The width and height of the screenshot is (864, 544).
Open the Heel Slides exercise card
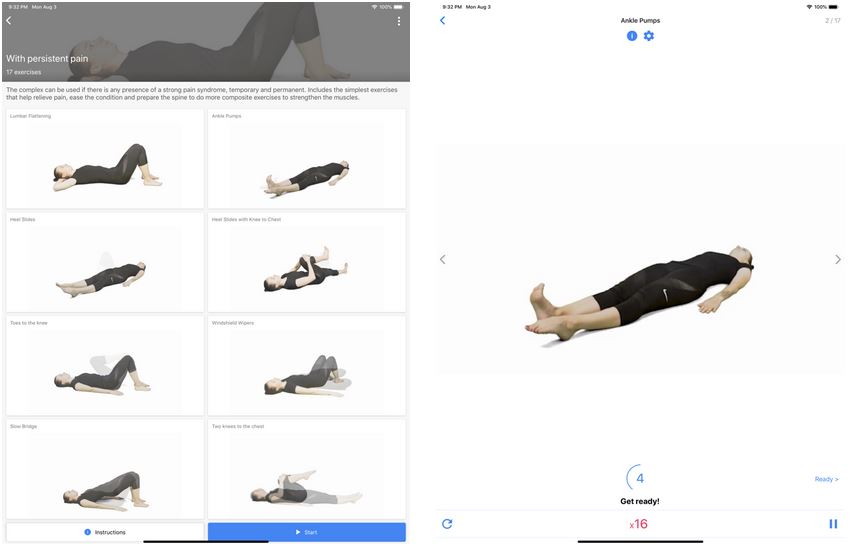pos(105,262)
